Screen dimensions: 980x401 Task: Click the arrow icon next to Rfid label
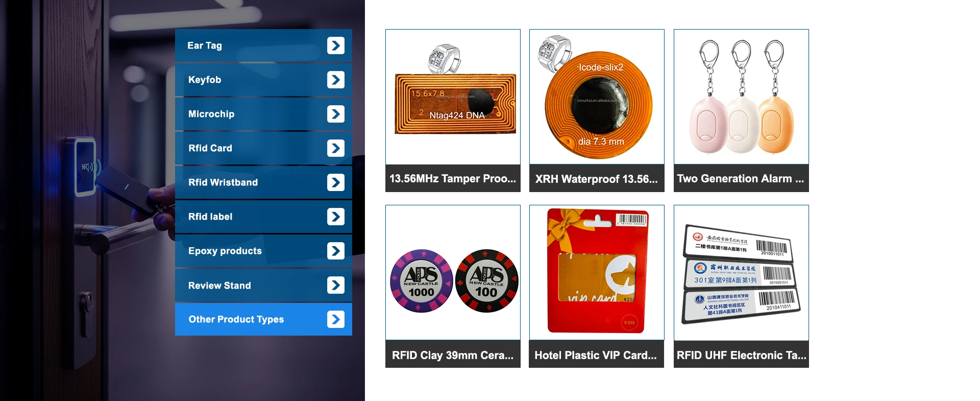(336, 217)
